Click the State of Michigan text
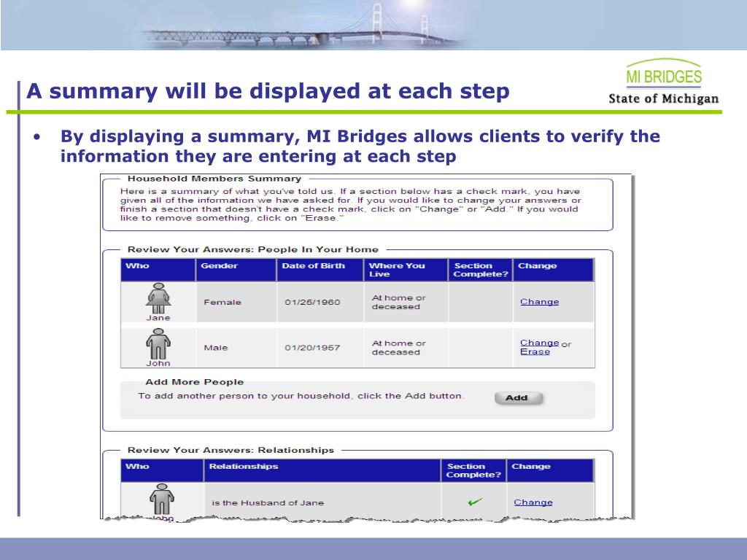Image resolution: width=747 pixels, height=560 pixels. pyautogui.click(x=664, y=98)
